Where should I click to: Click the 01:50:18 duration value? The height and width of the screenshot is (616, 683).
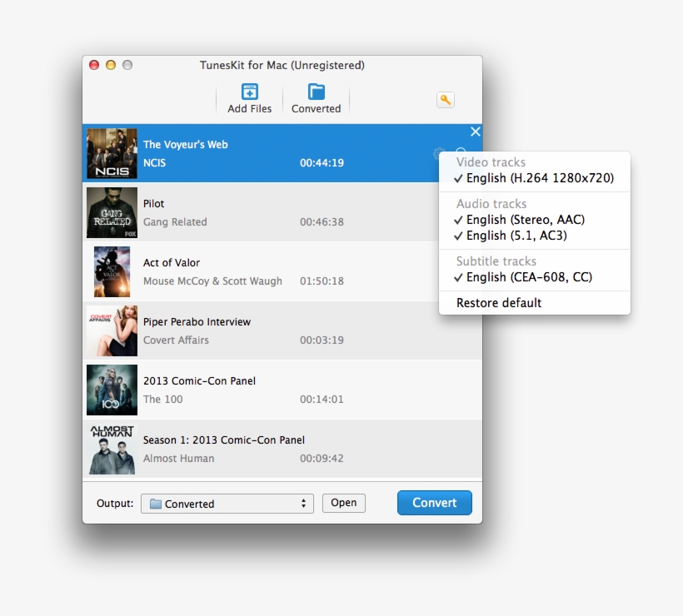pos(322,281)
